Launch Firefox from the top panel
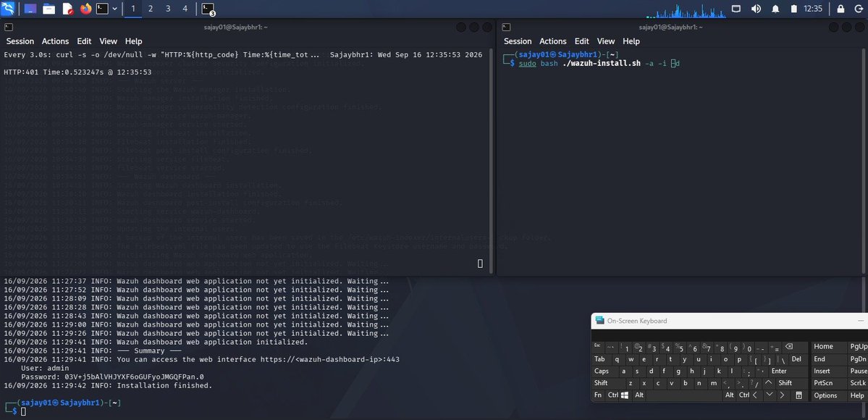 click(x=85, y=9)
